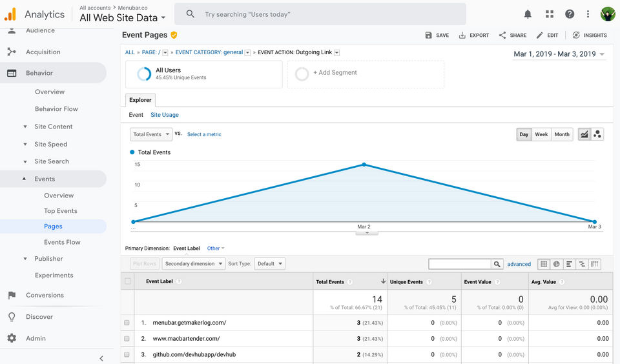The width and height of the screenshot is (620, 364).
Task: Switch to motion chart view icon
Action: (597, 134)
